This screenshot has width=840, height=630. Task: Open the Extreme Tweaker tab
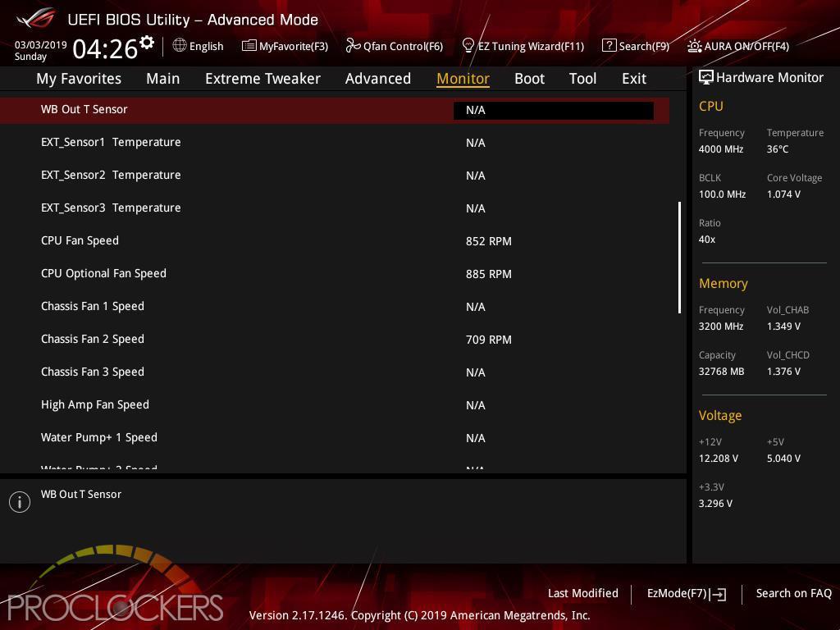(x=262, y=79)
